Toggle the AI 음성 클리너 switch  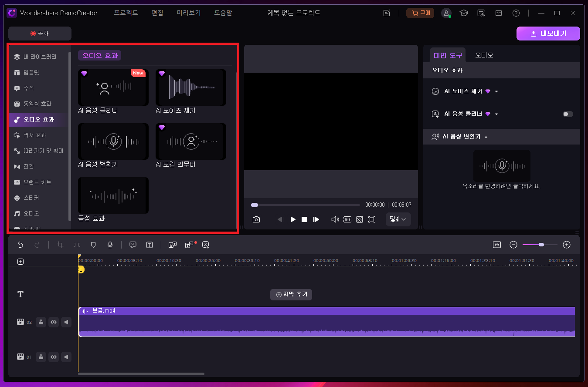(x=568, y=114)
